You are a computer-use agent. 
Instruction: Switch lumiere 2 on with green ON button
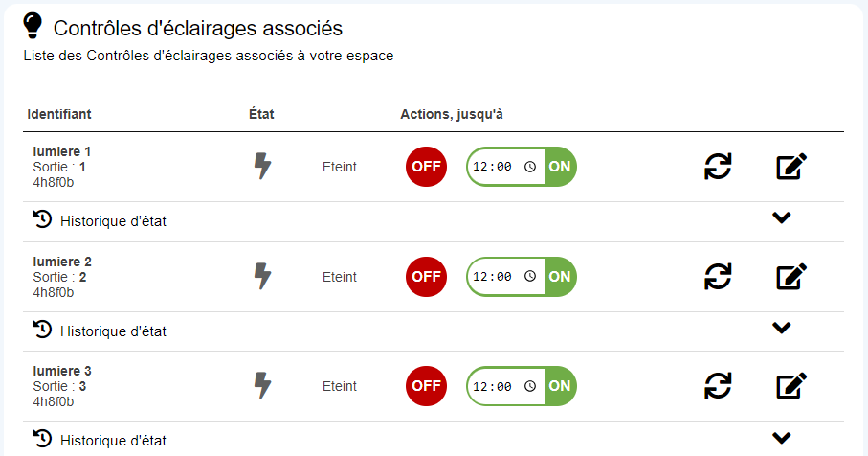click(560, 277)
